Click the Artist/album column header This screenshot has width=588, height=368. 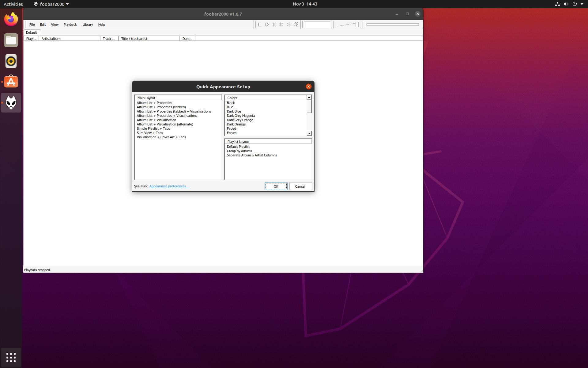pyautogui.click(x=70, y=39)
